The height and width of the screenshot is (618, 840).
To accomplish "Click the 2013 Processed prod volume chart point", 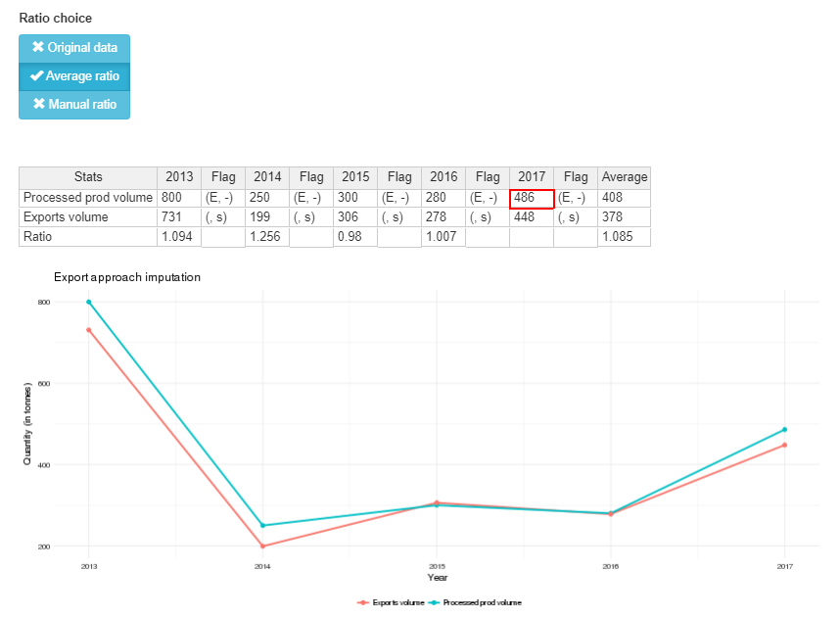I will click(88, 302).
